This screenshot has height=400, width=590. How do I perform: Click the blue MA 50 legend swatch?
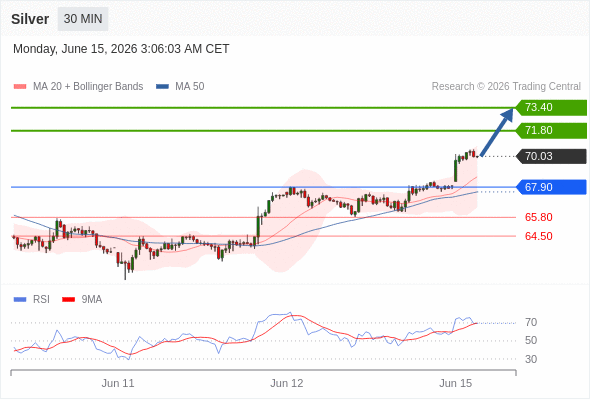tap(162, 87)
